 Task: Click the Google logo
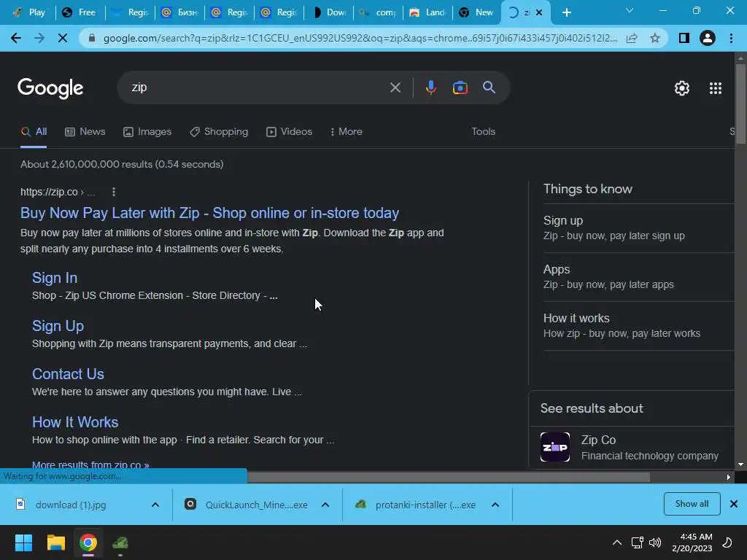[x=50, y=88]
